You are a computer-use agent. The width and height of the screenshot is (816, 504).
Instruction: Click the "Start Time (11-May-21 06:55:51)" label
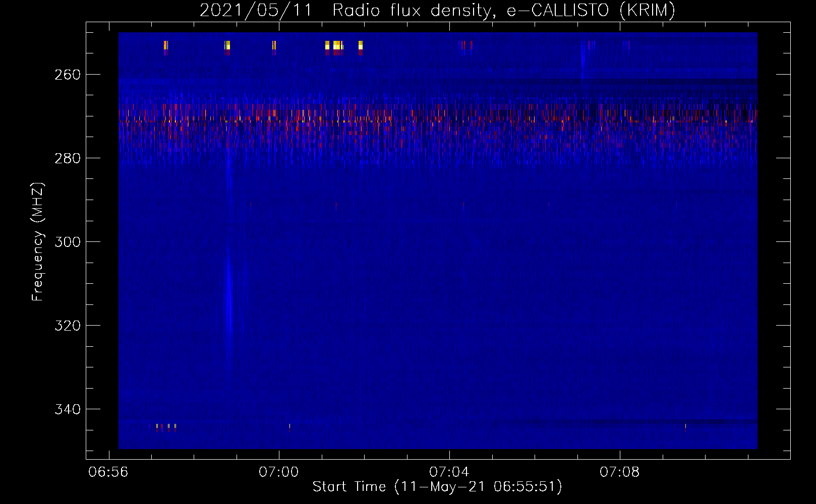point(437,487)
